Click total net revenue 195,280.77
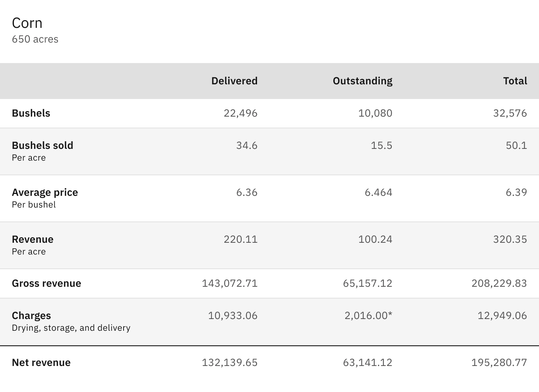This screenshot has width=539, height=392. click(x=499, y=363)
